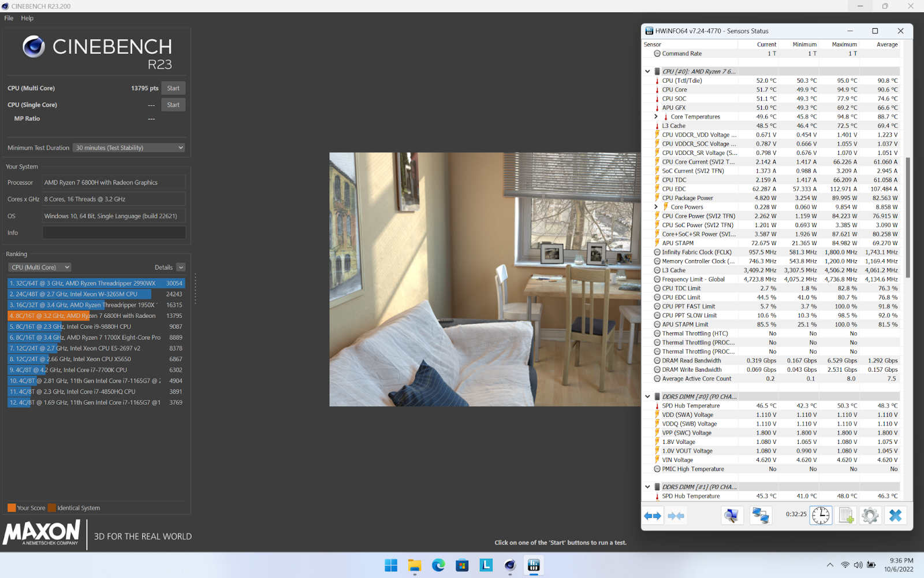Start the CPU (Single Core) test

[173, 105]
